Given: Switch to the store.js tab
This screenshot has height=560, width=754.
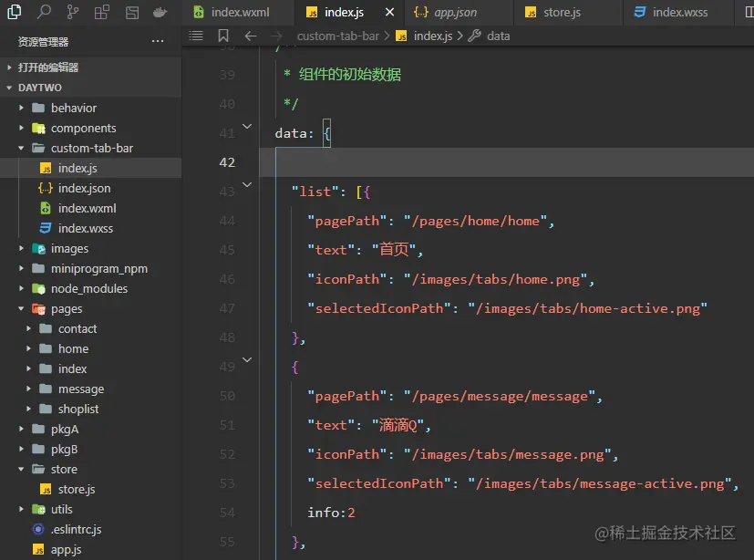Looking at the screenshot, I should coord(562,13).
